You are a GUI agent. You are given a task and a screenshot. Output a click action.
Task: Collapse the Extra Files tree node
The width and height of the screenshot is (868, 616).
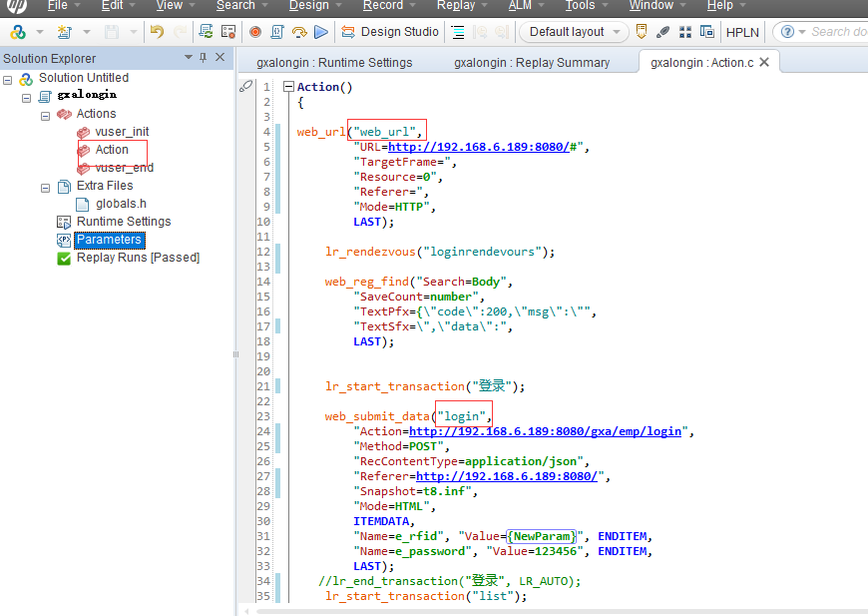pyautogui.click(x=45, y=189)
